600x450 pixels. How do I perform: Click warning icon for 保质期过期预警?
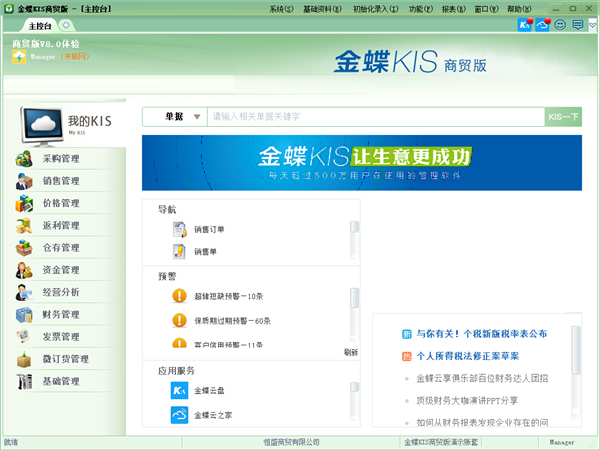[x=179, y=320]
